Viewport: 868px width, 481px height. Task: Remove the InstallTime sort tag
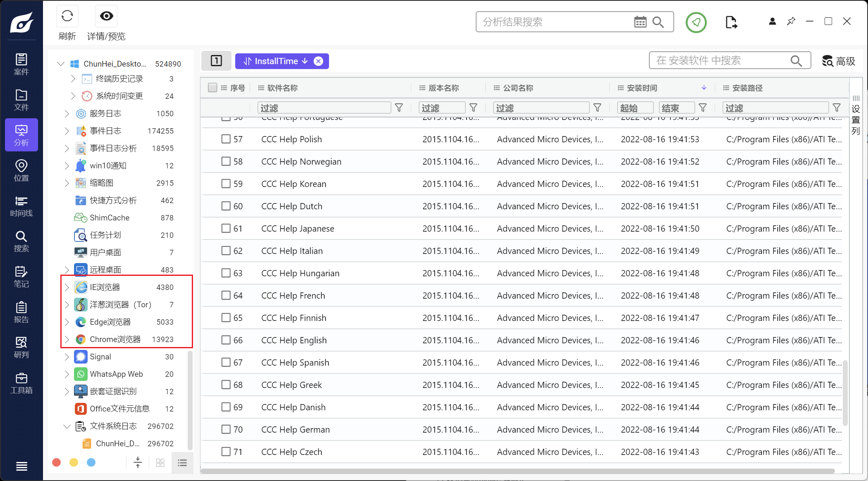[318, 61]
